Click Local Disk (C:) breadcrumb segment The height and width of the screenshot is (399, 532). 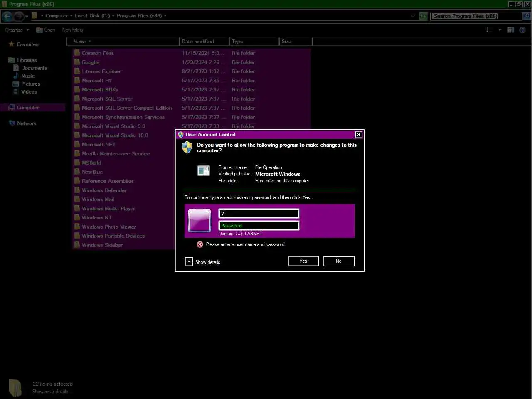point(92,16)
